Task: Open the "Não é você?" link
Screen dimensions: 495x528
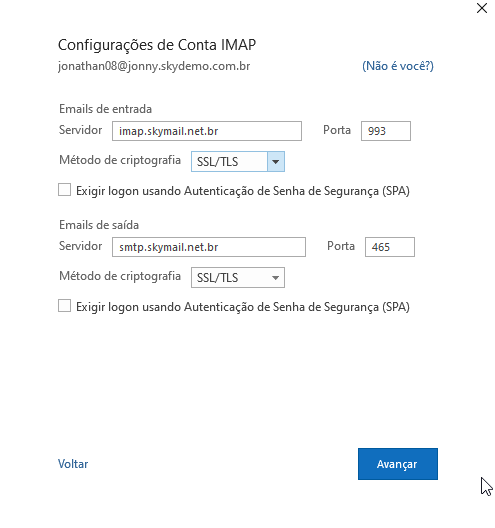Action: (398, 66)
